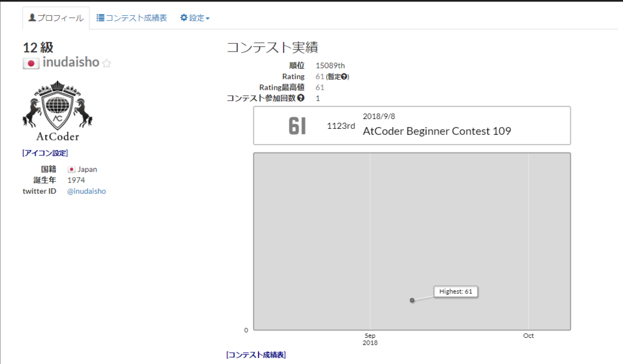623x364 pixels.
Task: Click the 12 級 rank heading
Action: pyautogui.click(x=38, y=47)
